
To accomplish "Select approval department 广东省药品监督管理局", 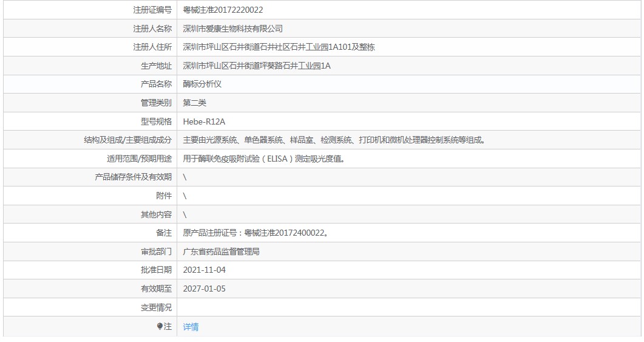I will click(221, 251).
